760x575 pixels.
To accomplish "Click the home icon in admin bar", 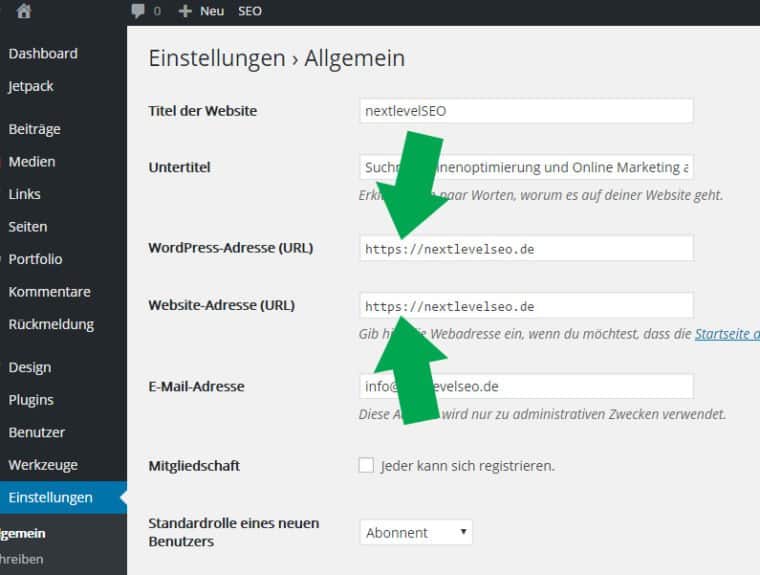I will [24, 11].
